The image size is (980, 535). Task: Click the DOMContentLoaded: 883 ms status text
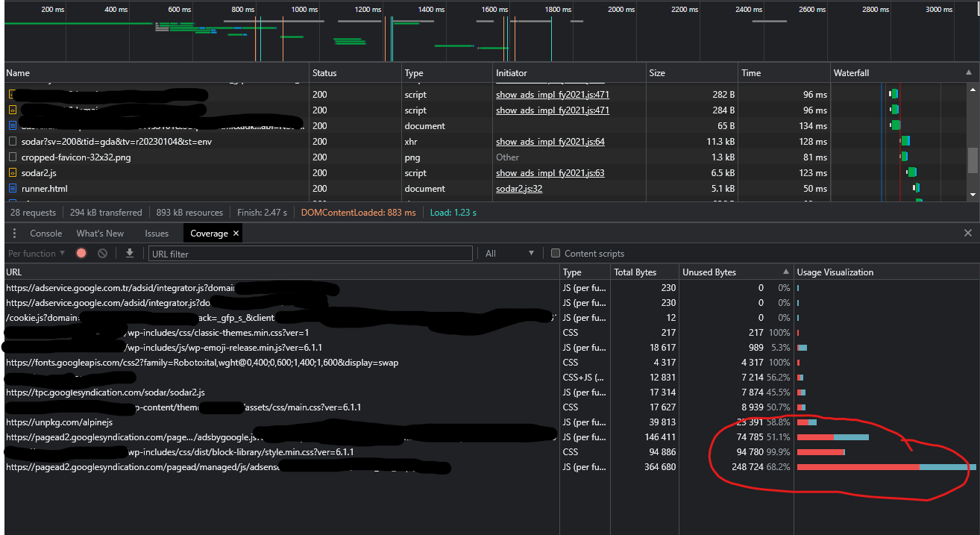coord(358,213)
